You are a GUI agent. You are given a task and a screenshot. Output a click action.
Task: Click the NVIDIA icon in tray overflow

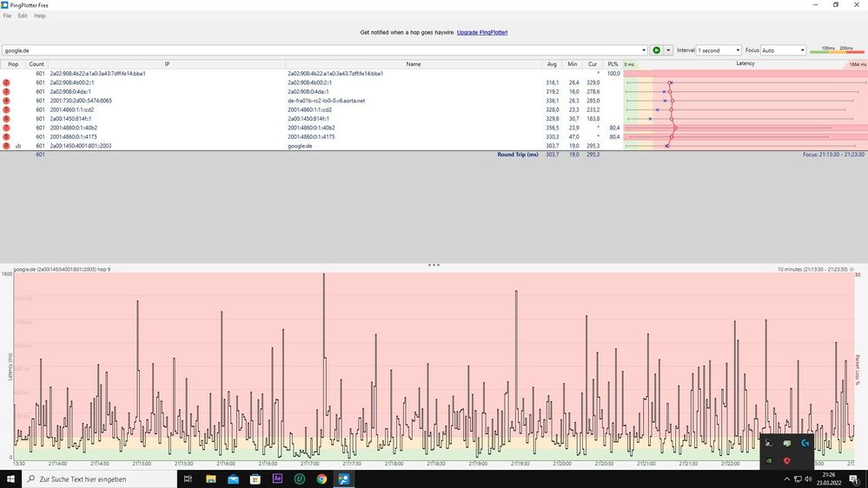click(x=769, y=460)
